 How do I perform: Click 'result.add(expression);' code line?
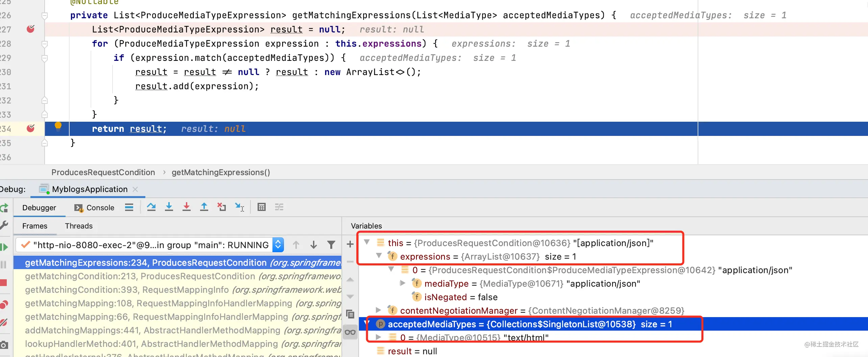coord(197,86)
